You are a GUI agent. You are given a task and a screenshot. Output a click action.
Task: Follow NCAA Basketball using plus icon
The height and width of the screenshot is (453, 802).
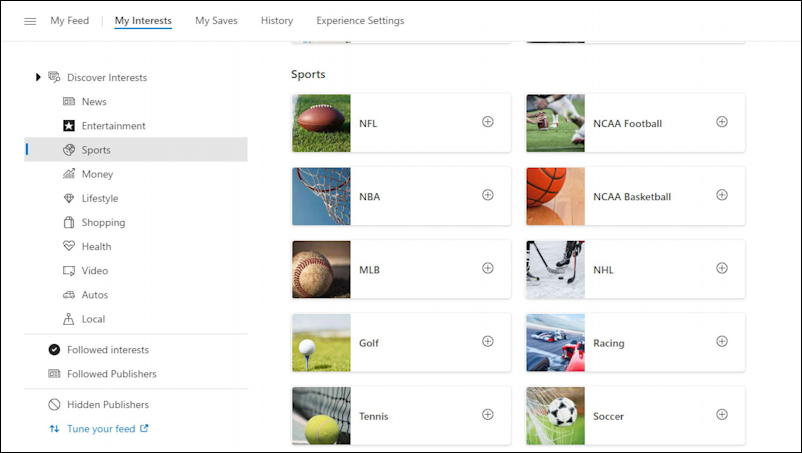722,195
